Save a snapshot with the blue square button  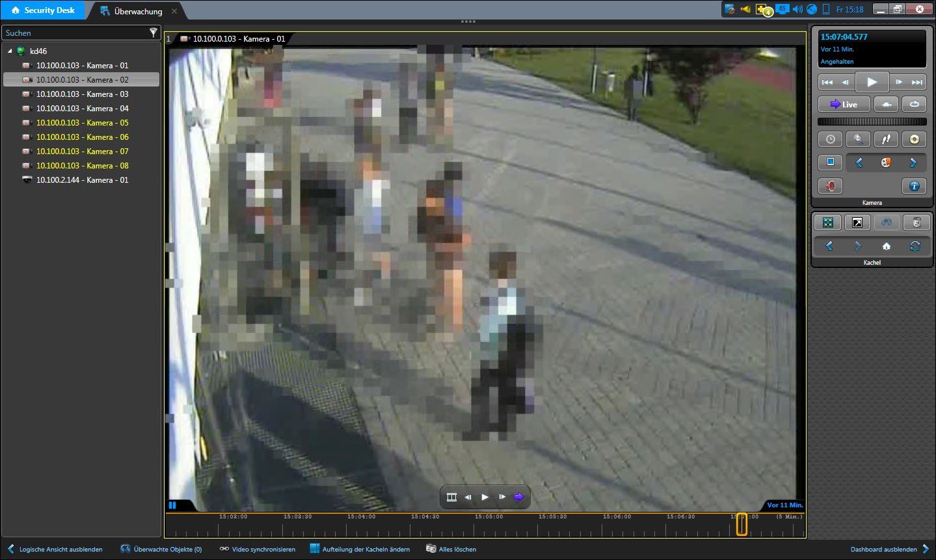[x=830, y=162]
